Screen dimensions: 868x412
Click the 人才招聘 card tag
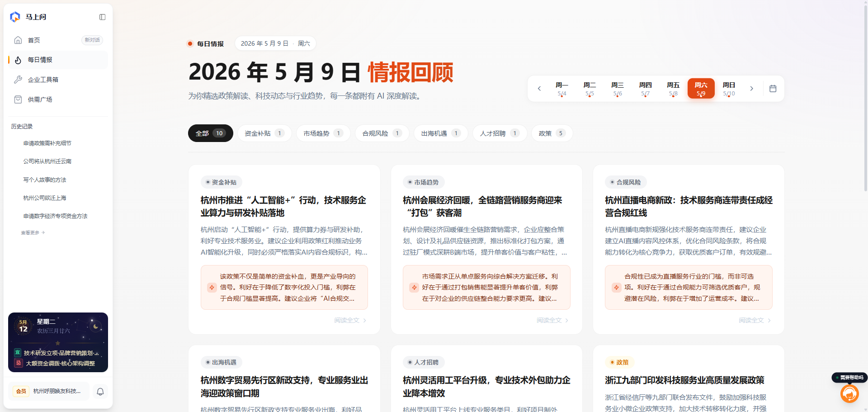[424, 362]
